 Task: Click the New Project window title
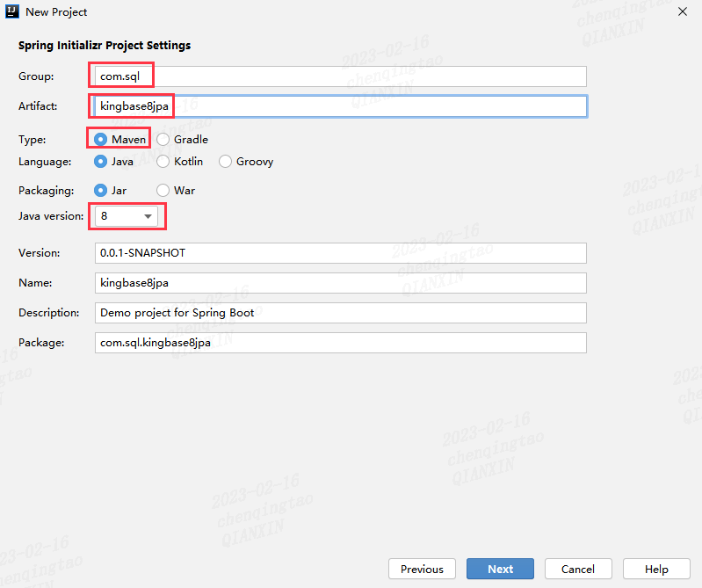point(56,12)
